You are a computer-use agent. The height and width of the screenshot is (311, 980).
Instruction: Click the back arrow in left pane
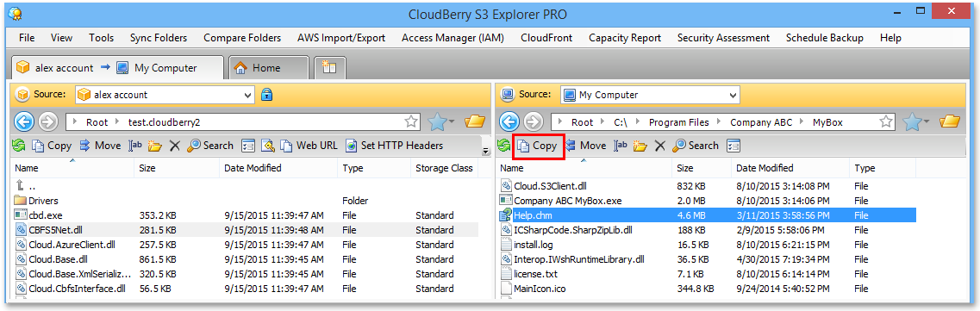click(24, 121)
